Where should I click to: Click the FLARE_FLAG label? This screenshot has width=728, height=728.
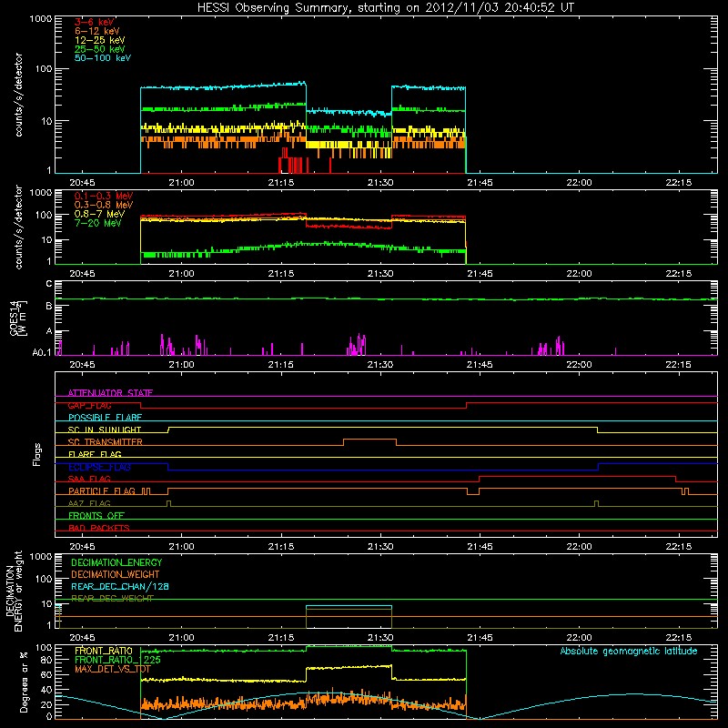click(x=95, y=454)
